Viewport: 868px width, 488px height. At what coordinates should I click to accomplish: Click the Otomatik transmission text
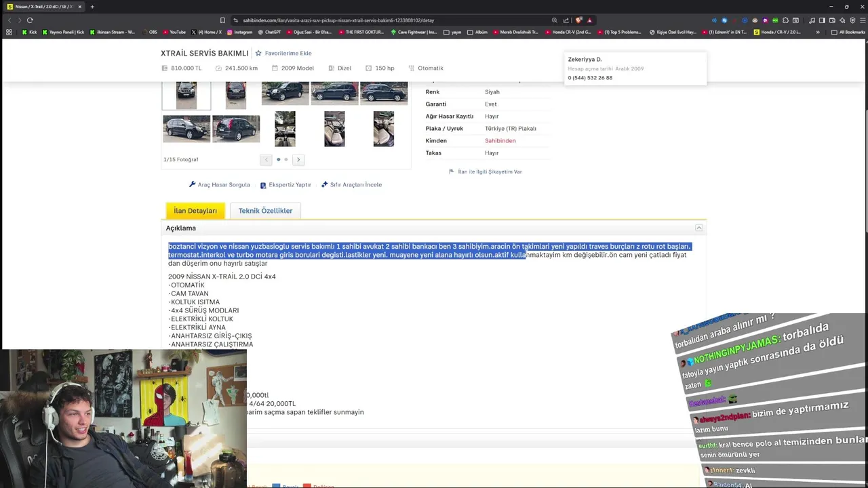point(431,68)
